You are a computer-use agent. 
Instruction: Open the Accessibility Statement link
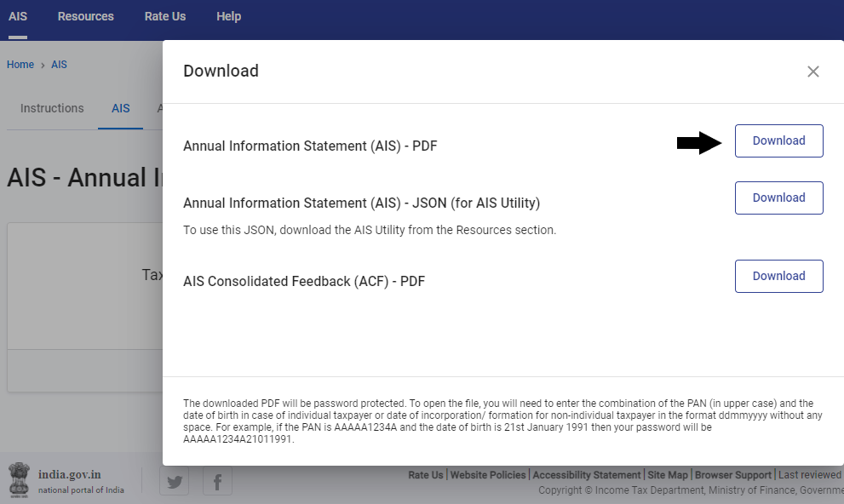(x=586, y=475)
